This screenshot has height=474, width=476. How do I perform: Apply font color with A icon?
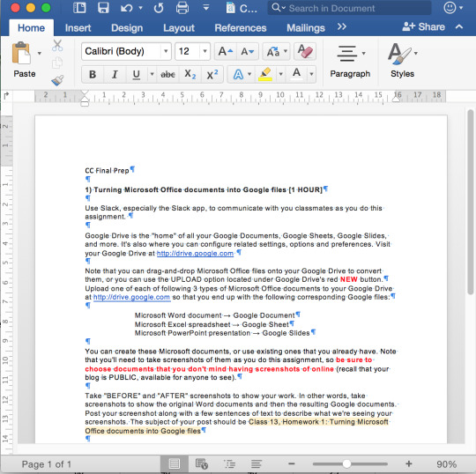(296, 74)
